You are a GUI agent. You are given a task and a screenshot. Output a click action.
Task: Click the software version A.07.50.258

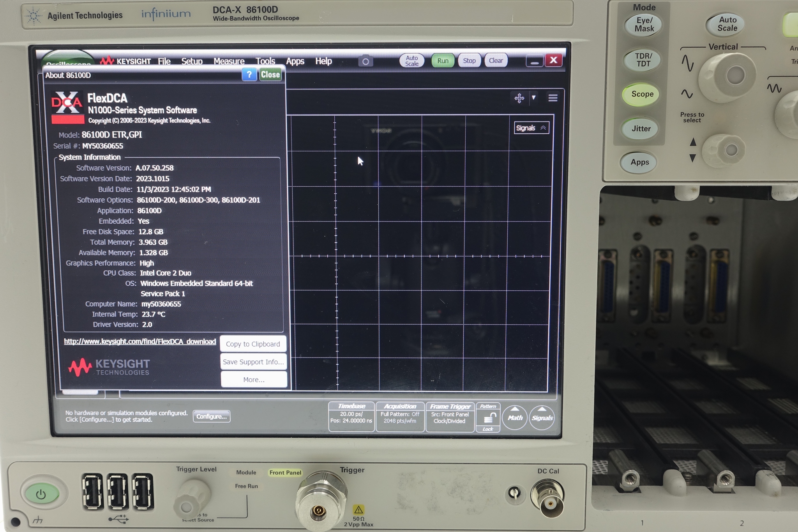(x=154, y=168)
